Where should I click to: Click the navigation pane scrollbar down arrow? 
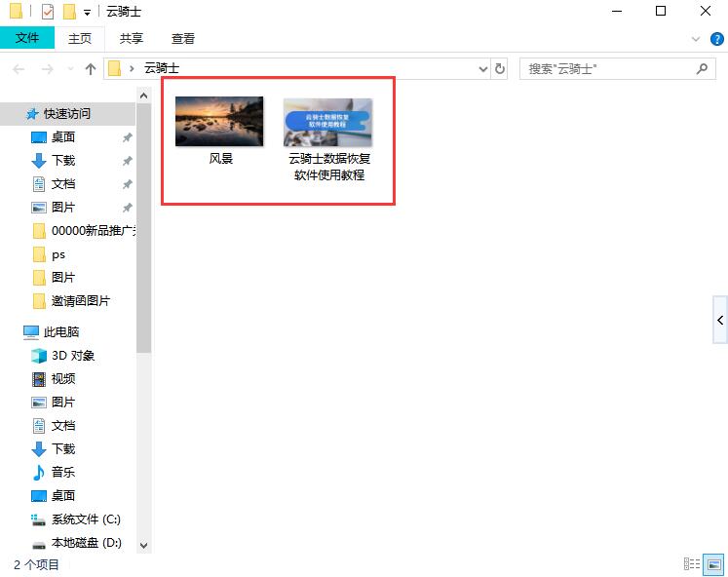(x=144, y=546)
